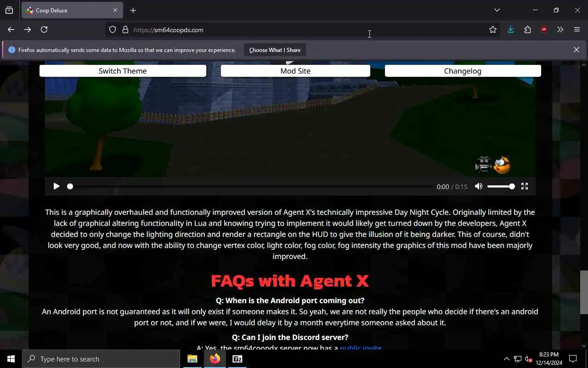Open the Mod Site button

(295, 71)
